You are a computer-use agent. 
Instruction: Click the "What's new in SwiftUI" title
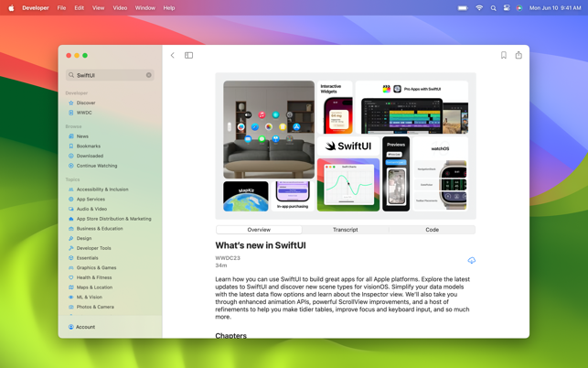pos(261,245)
